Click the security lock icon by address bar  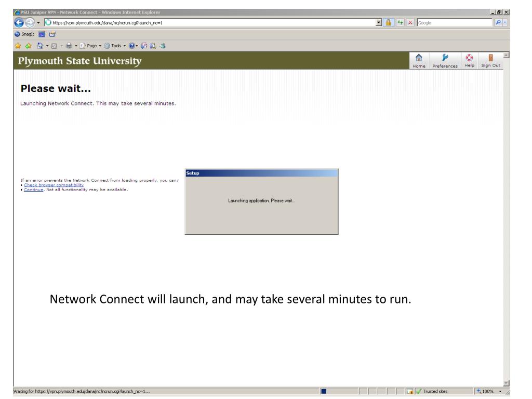point(388,23)
